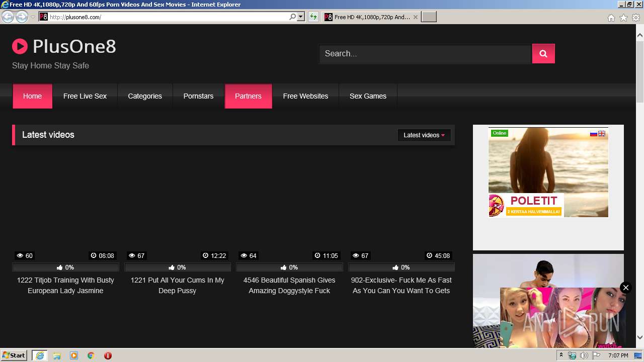Click the rating bar under the 11:05 video
This screenshot has height=362, width=644.
[x=289, y=267]
